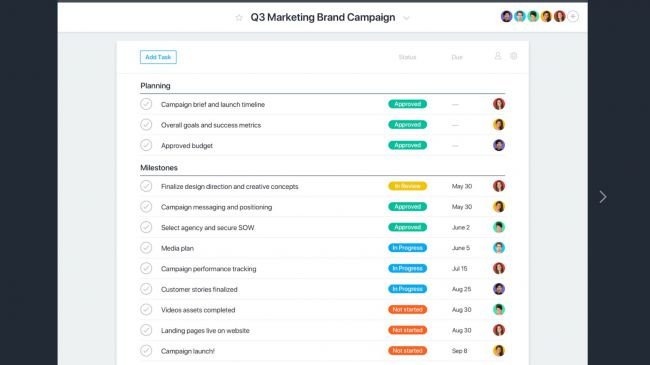The height and width of the screenshot is (365, 650).
Task: Complete Campaign brief and launch timeline task
Action: [x=146, y=104]
